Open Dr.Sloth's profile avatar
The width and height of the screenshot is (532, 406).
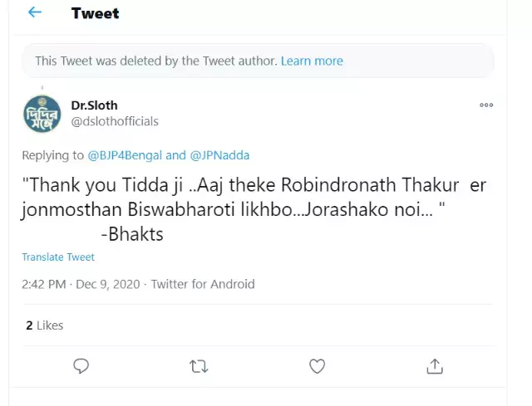pyautogui.click(x=42, y=114)
